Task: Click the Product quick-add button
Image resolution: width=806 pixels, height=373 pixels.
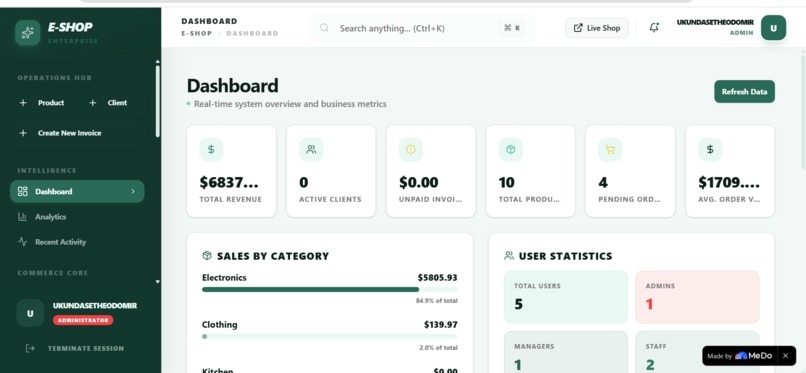Action: tap(43, 103)
